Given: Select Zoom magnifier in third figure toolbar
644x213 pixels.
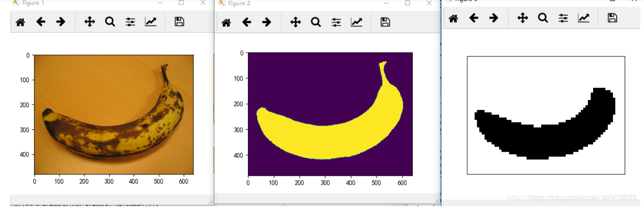Looking at the screenshot, I should (x=543, y=18).
